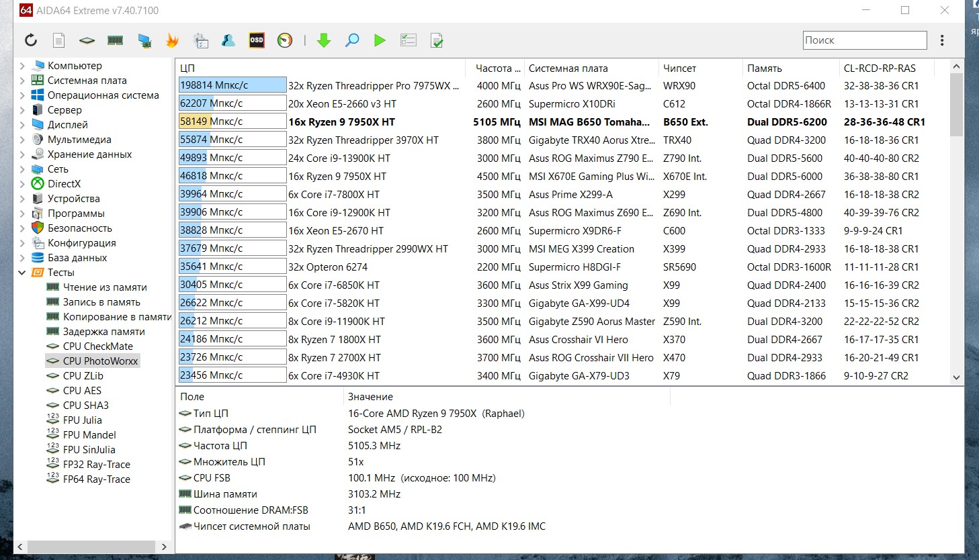Click the green down arrow icon
Viewport: 979px width, 560px height.
click(324, 40)
